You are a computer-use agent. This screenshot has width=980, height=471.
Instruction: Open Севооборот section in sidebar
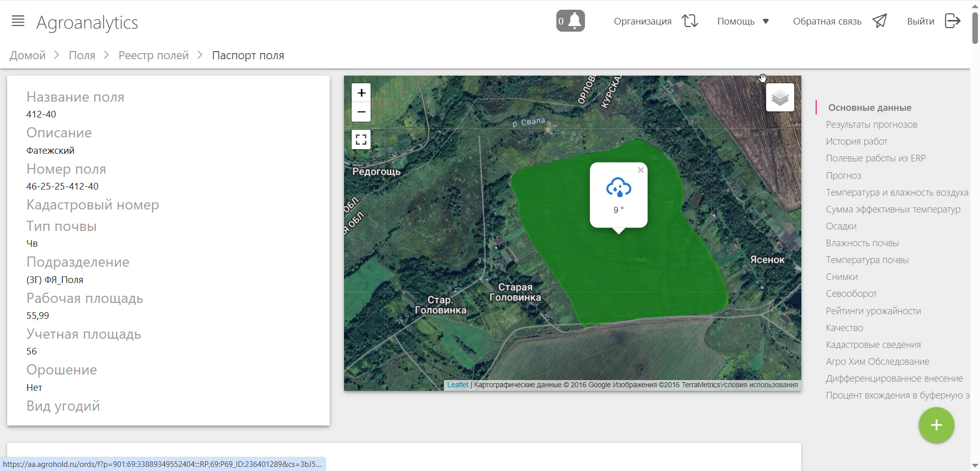(851, 294)
